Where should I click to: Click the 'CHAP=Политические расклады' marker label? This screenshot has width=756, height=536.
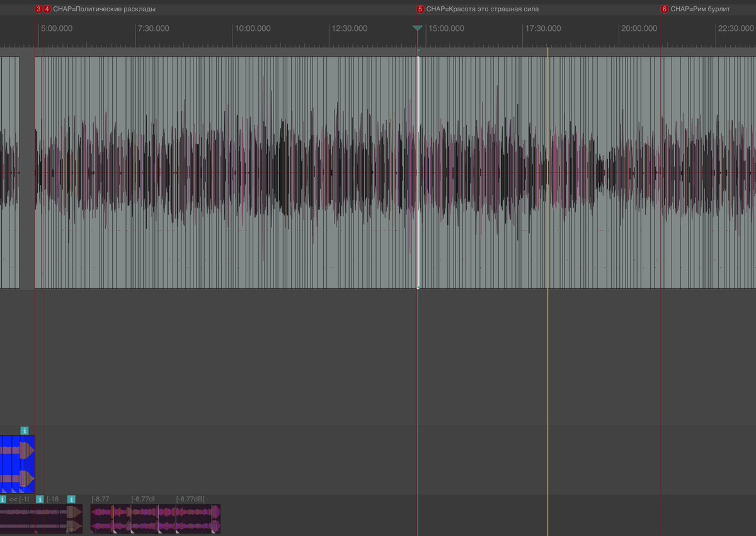point(105,9)
